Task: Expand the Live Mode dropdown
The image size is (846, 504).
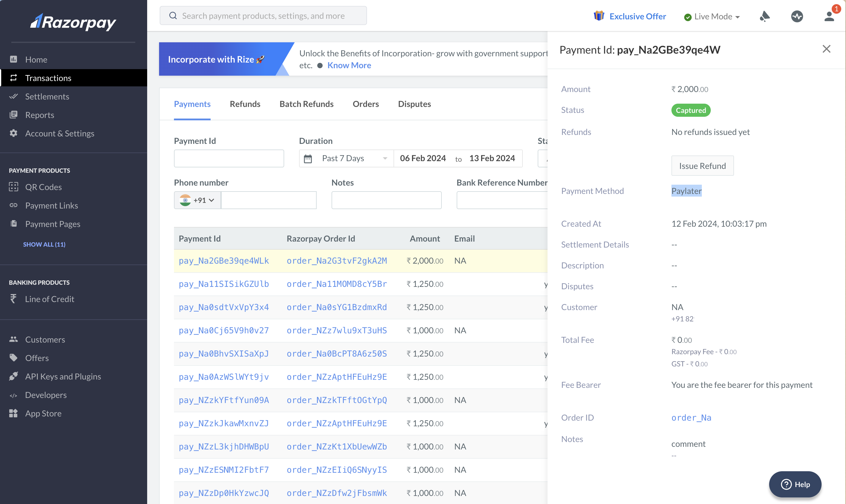Action: point(712,16)
